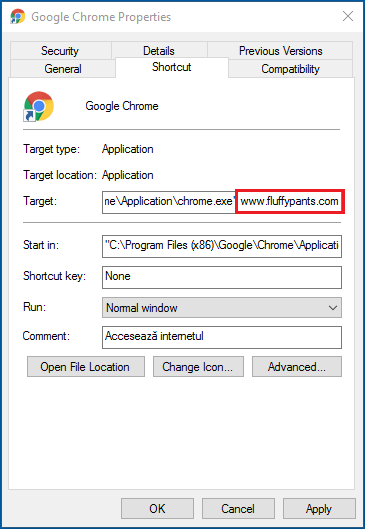Click the Shortcut key field showing None

222,277
